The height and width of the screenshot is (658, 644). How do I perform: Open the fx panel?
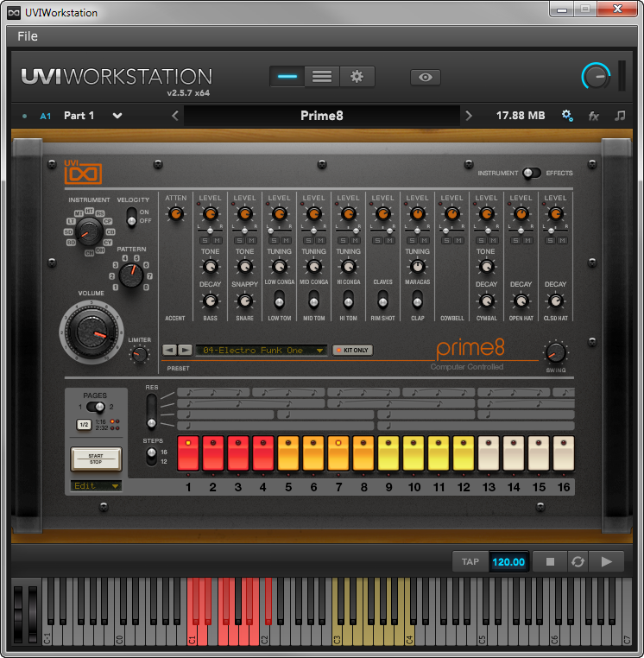click(x=593, y=117)
